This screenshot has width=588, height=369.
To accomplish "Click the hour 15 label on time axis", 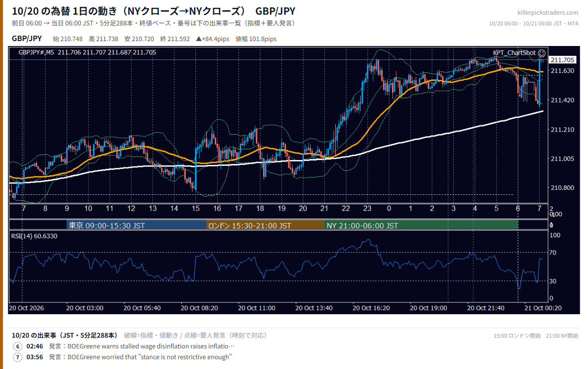I will [x=196, y=208].
